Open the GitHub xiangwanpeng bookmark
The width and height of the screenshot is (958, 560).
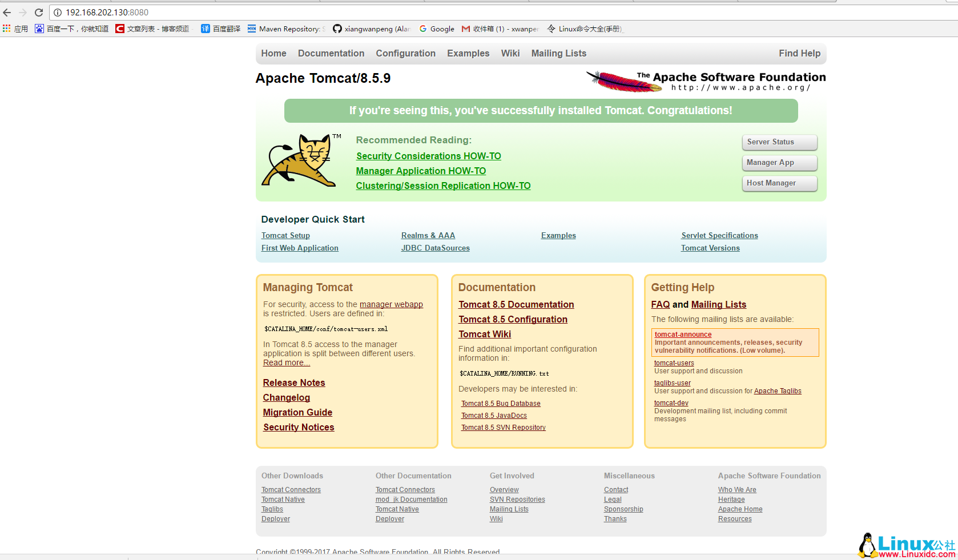pyautogui.click(x=371, y=29)
